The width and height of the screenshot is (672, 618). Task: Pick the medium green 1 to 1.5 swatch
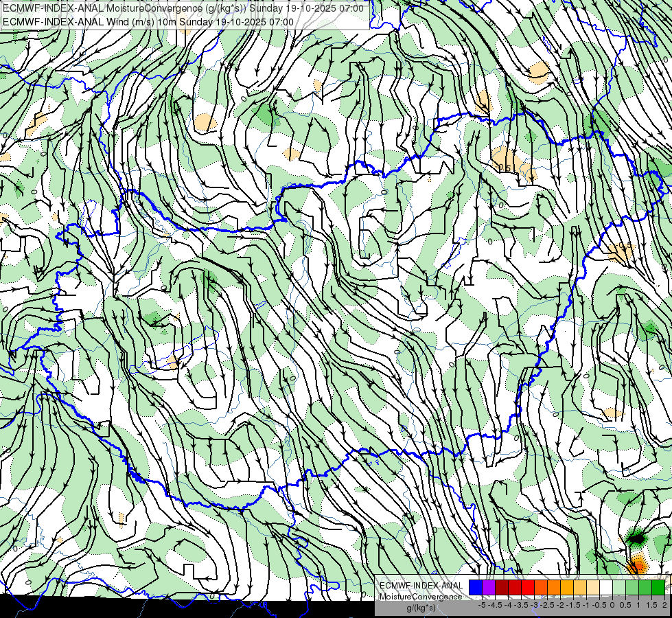click(x=645, y=588)
